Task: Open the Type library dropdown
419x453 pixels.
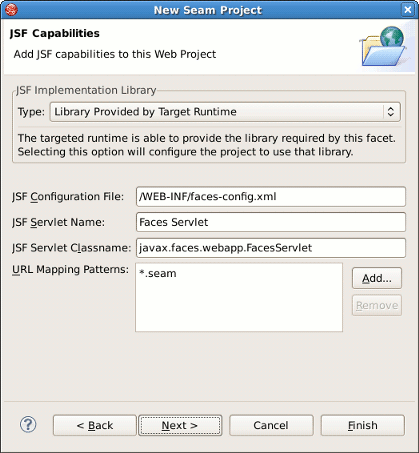Action: 225,112
